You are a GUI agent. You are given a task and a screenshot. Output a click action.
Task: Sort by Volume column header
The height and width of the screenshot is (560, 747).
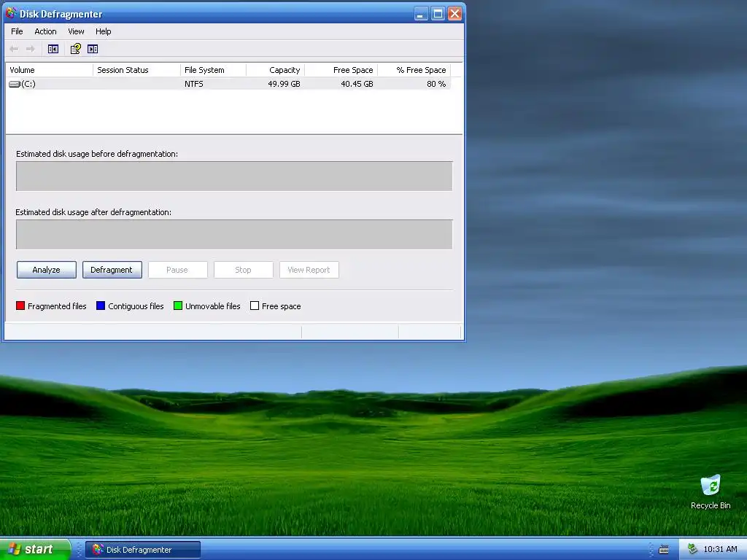coord(49,70)
